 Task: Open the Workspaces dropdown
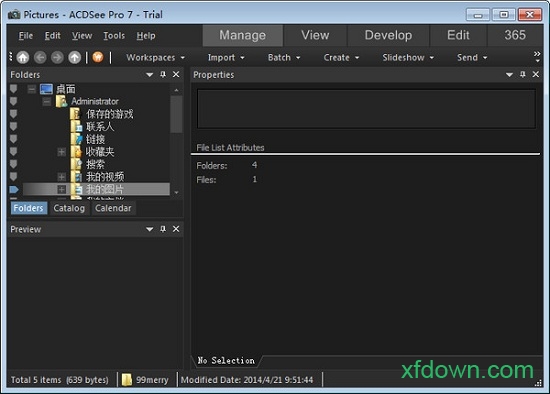155,58
